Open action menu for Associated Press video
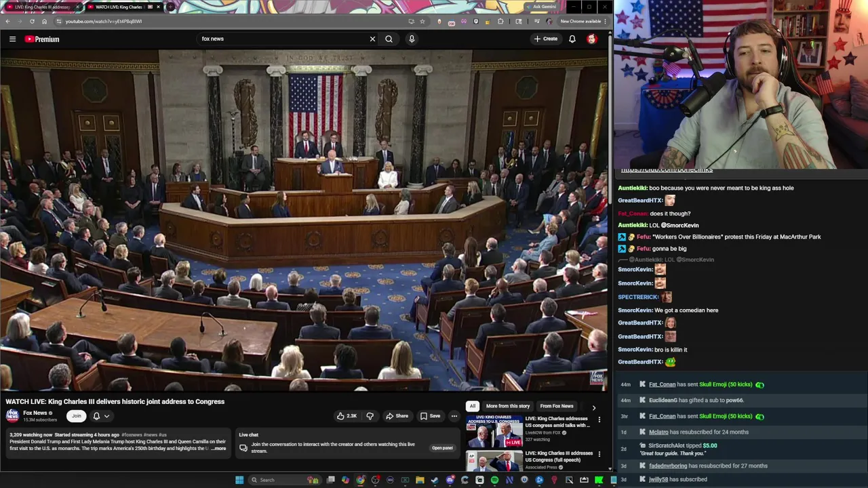The height and width of the screenshot is (488, 868). pyautogui.click(x=599, y=454)
